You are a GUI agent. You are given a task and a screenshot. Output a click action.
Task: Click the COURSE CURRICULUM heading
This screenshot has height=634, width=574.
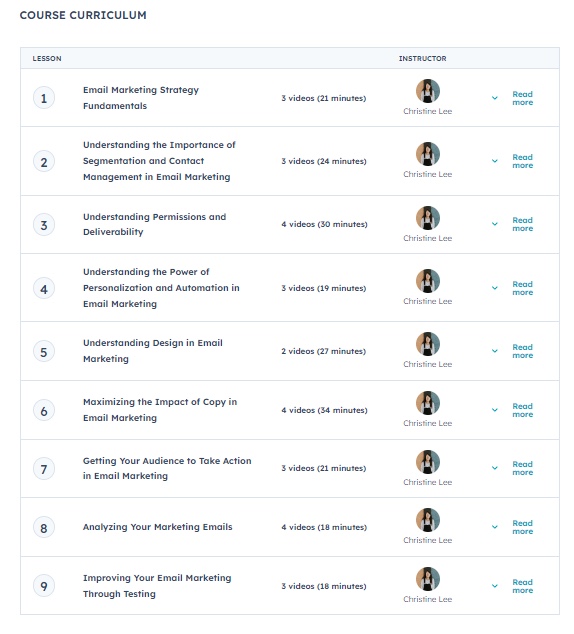83,15
